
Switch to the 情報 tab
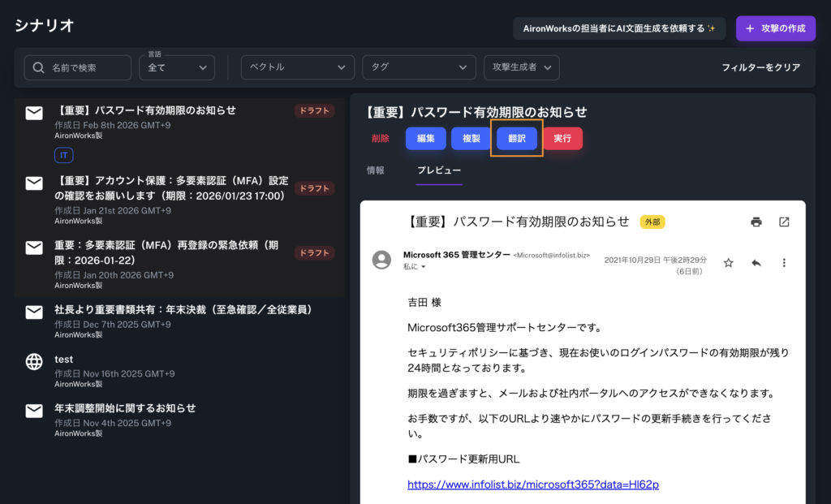point(376,170)
